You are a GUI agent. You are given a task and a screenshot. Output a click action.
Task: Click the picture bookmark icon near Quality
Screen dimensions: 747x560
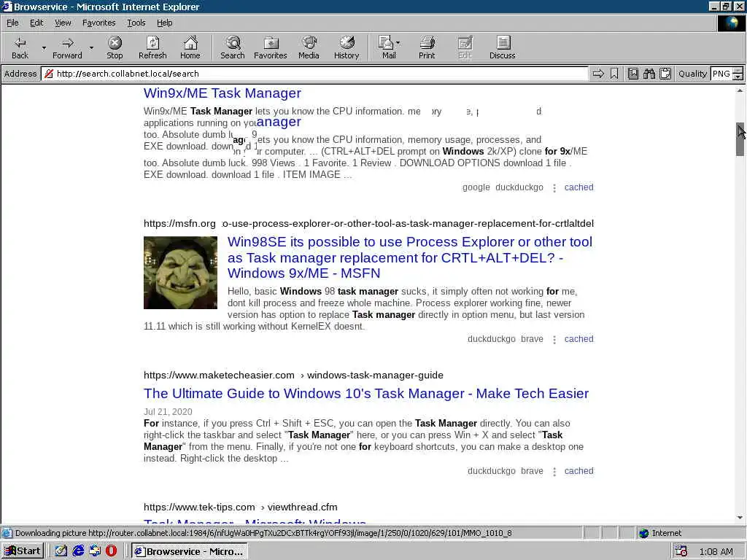[633, 74]
